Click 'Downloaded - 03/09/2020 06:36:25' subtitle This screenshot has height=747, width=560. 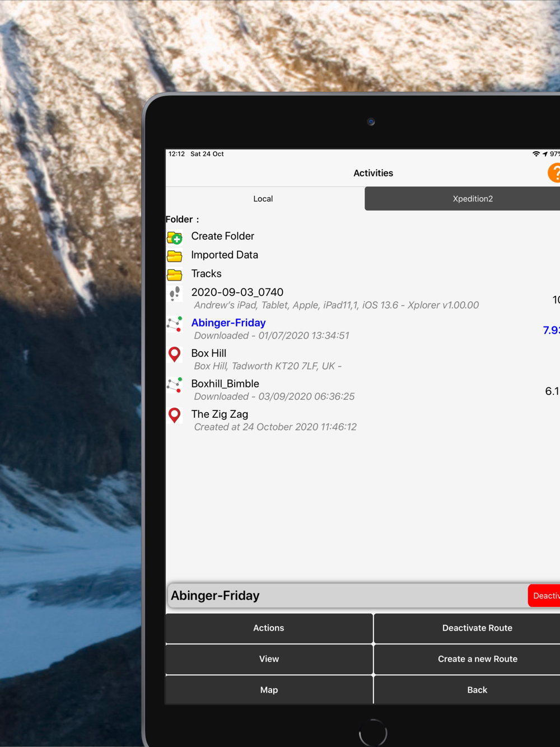[x=274, y=396]
